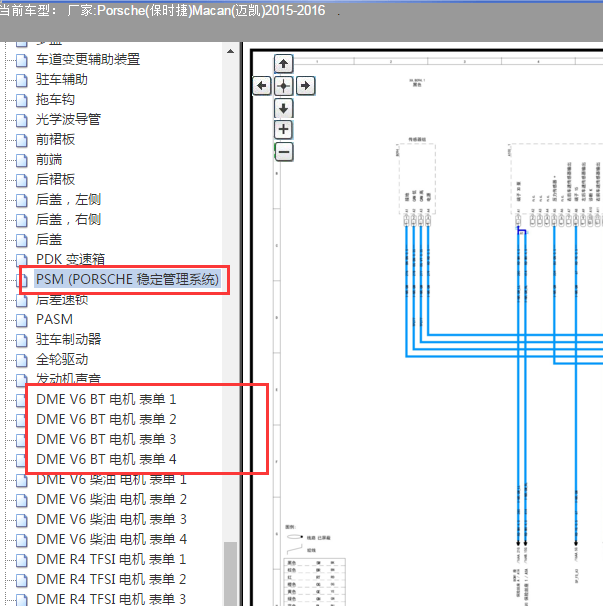Open 后差速锁 diagram

62,300
